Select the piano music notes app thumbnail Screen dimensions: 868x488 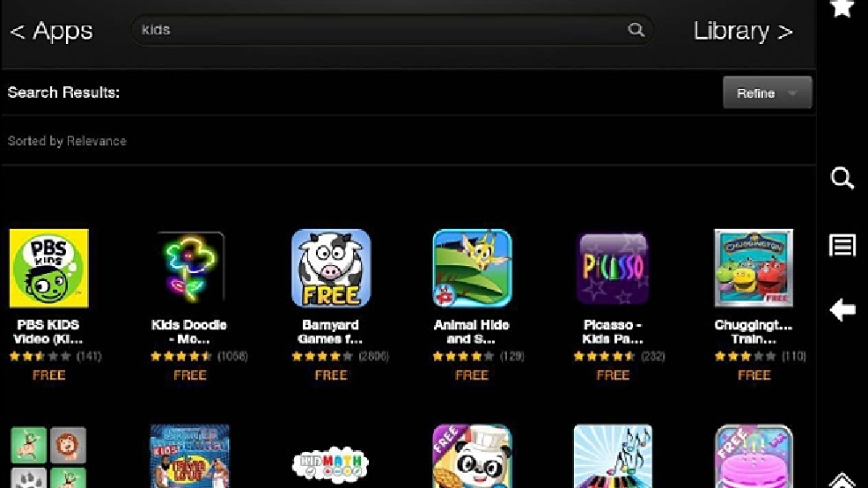pos(613,456)
